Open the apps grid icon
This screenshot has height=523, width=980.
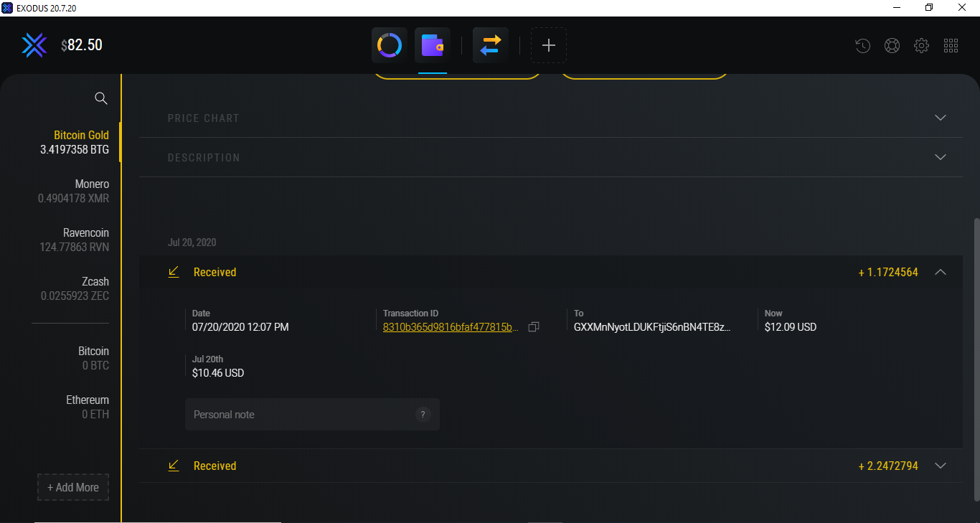tap(951, 46)
